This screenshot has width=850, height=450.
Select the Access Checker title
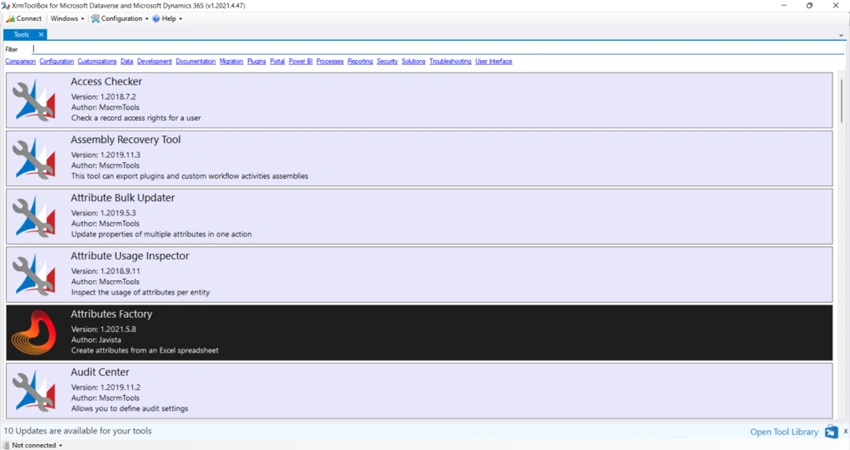[x=106, y=82]
